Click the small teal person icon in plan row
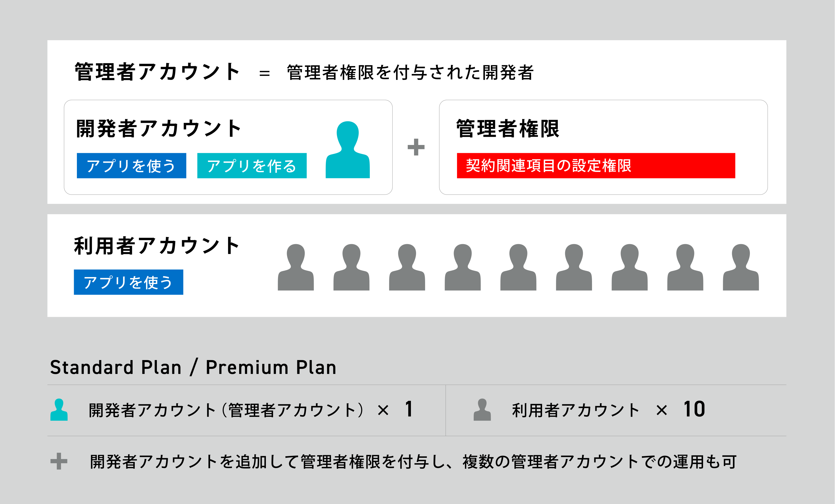835x504 pixels. coord(59,409)
